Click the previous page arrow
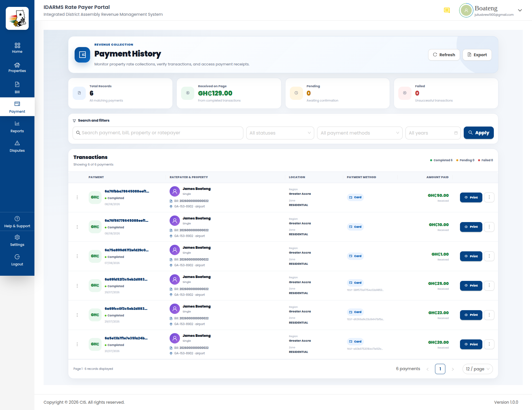The width and height of the screenshot is (532, 410). (x=428, y=369)
